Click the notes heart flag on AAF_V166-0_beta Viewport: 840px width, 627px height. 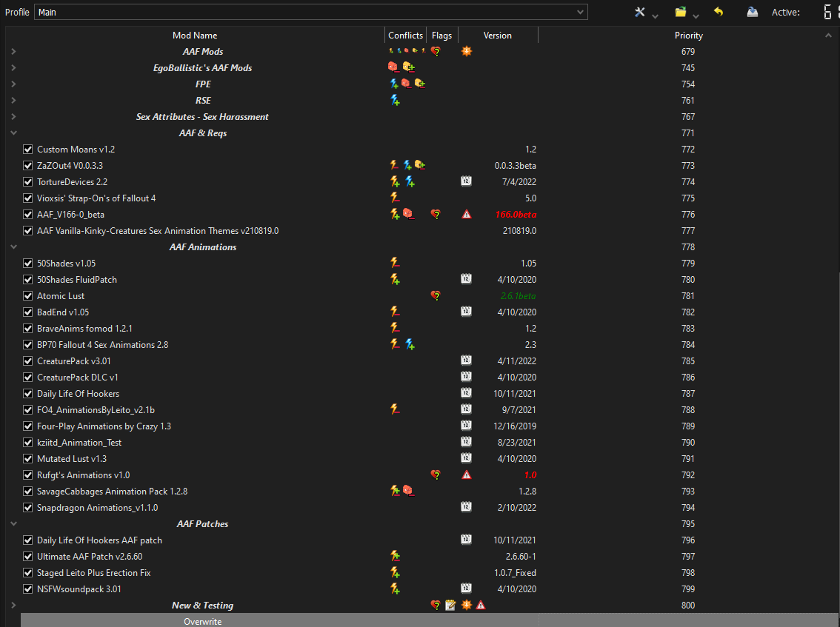[436, 214]
